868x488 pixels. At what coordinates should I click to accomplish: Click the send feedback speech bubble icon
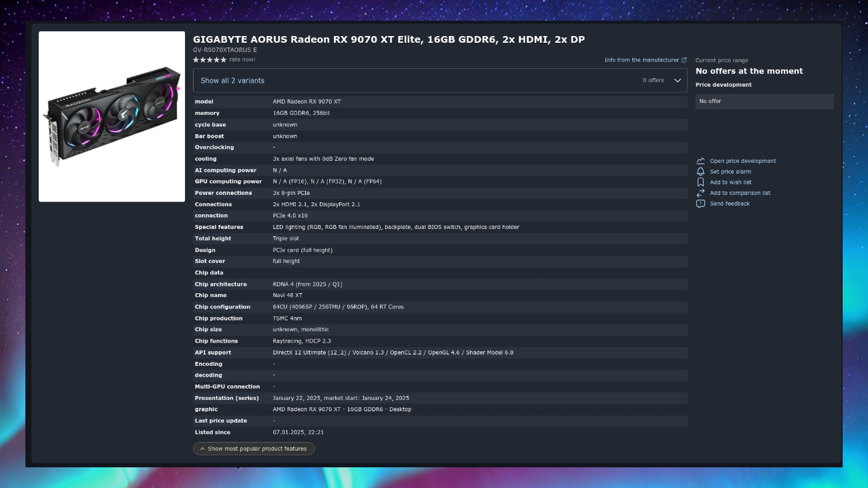(x=700, y=204)
